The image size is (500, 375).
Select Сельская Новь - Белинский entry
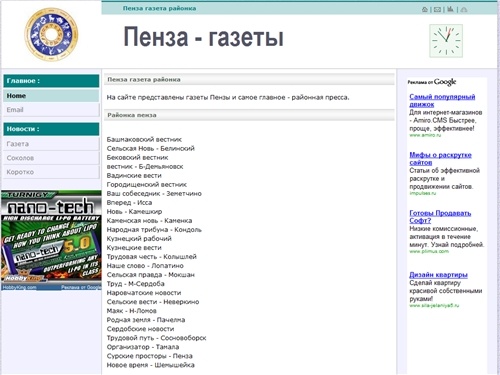150,148
